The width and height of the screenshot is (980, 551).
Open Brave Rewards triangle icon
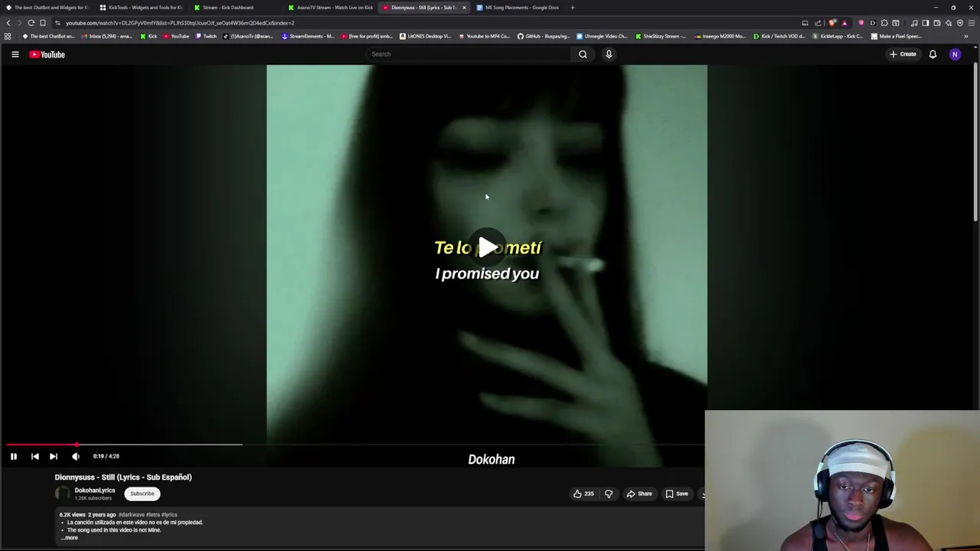pyautogui.click(x=844, y=23)
